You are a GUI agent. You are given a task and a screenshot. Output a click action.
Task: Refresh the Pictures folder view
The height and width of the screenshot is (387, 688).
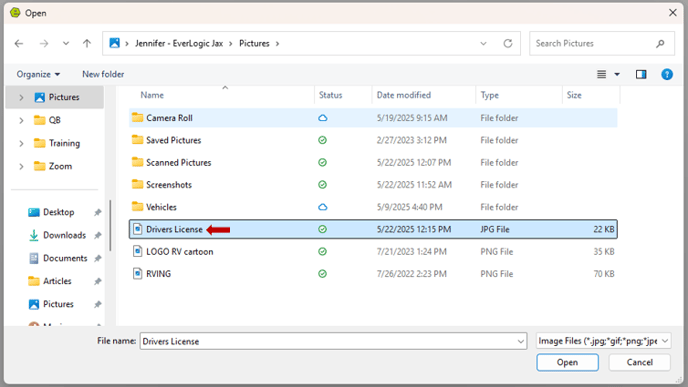point(508,43)
